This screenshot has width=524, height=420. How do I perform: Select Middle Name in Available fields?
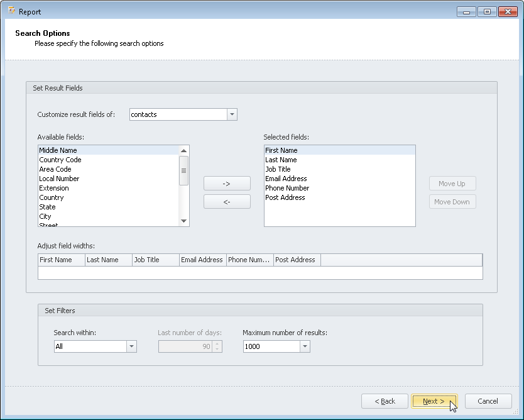[x=58, y=150]
